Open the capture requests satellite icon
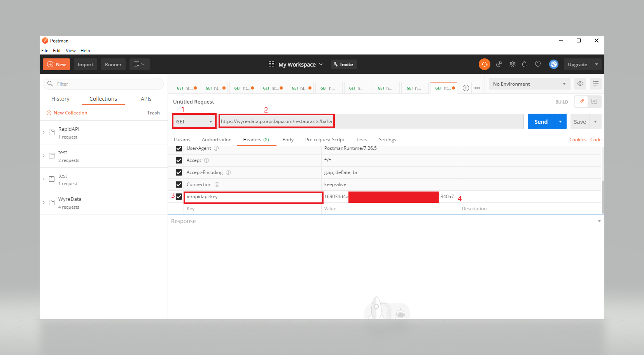This screenshot has width=644, height=355. click(x=499, y=64)
